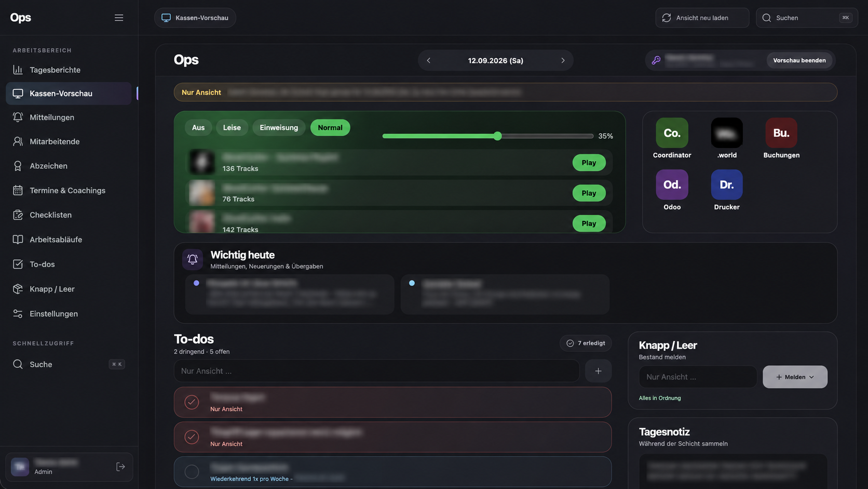The height and width of the screenshot is (489, 868).
Task: Click Alles in Ordnung status text
Action: click(659, 398)
